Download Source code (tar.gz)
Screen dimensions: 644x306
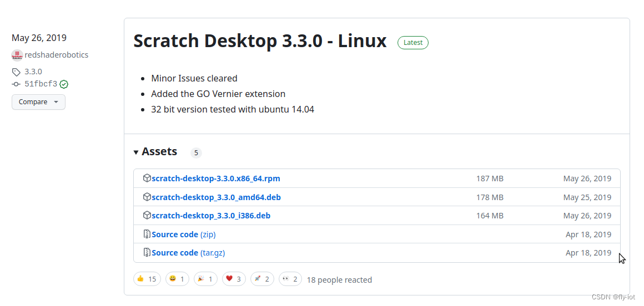pos(189,253)
